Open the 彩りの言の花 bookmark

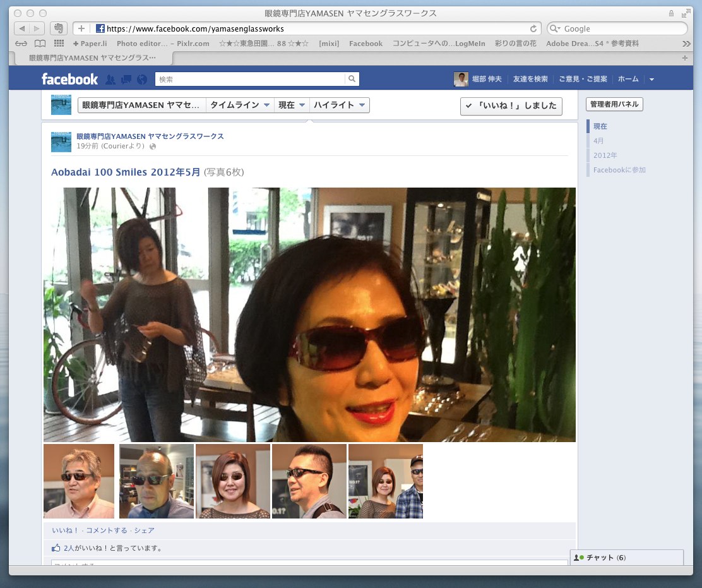(x=516, y=44)
